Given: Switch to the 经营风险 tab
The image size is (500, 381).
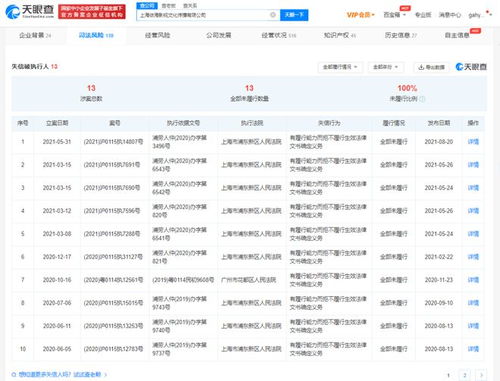Looking at the screenshot, I should point(157,35).
